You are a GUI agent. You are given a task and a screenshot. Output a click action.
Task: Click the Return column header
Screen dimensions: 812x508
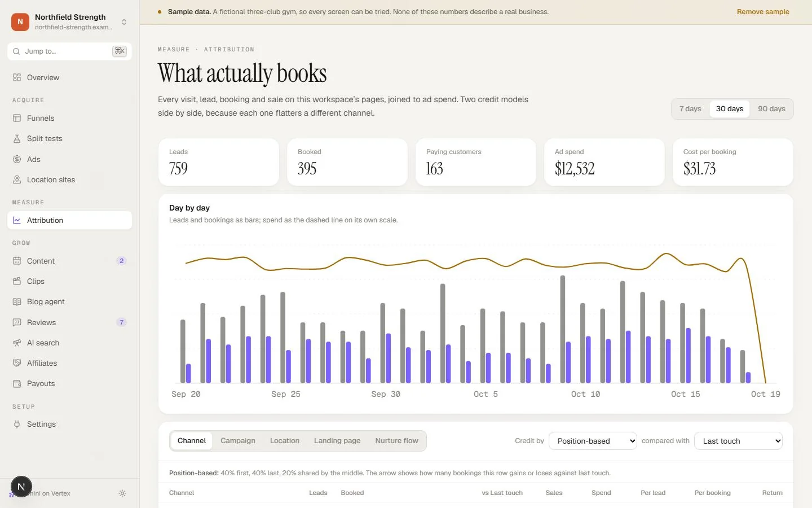[x=772, y=493]
